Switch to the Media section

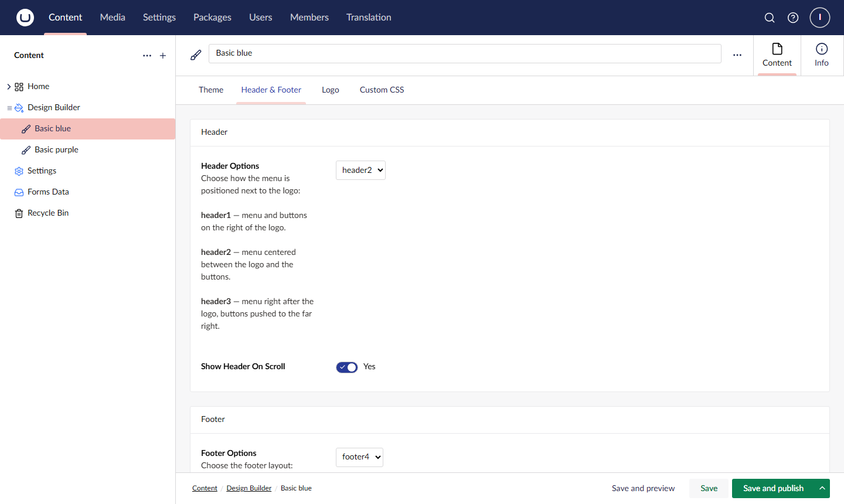113,18
